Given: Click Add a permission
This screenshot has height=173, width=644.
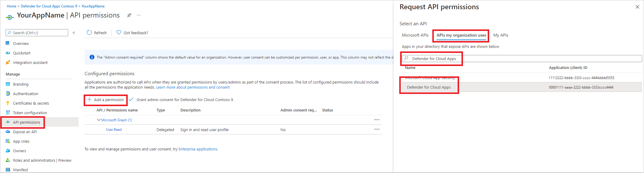Looking at the screenshot, I should [106, 100].
